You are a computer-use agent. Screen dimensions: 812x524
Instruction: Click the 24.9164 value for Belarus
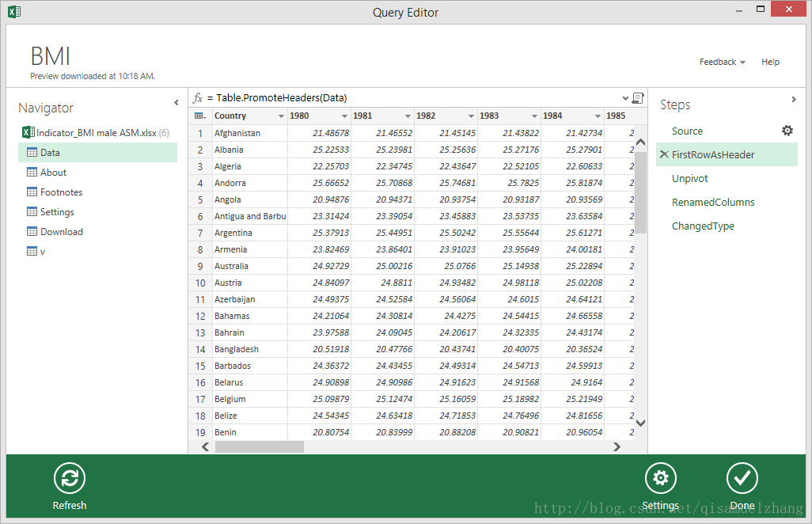point(573,382)
